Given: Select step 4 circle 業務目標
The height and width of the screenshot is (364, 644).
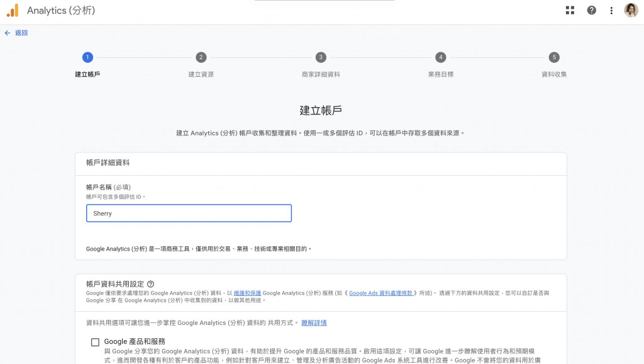Looking at the screenshot, I should point(441,57).
